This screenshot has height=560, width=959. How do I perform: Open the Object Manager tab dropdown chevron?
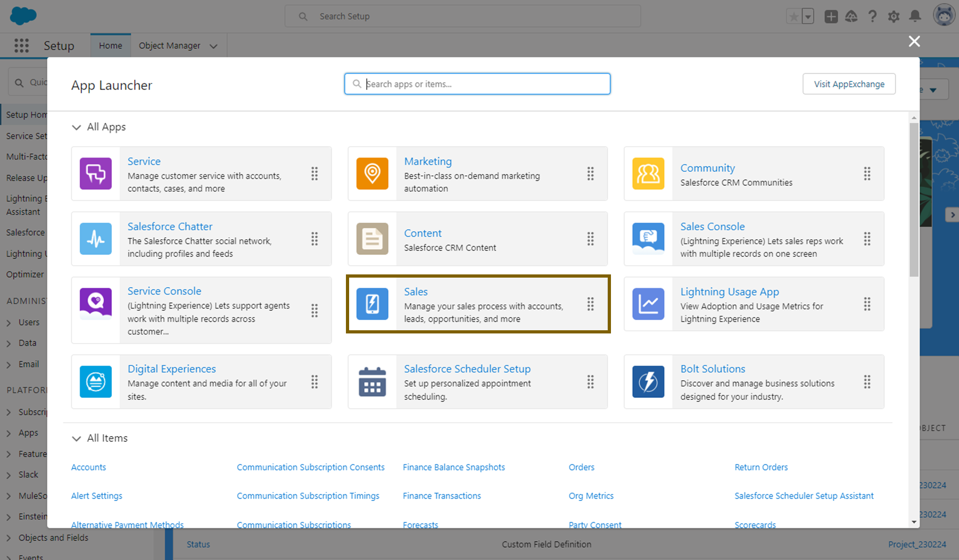coord(213,46)
